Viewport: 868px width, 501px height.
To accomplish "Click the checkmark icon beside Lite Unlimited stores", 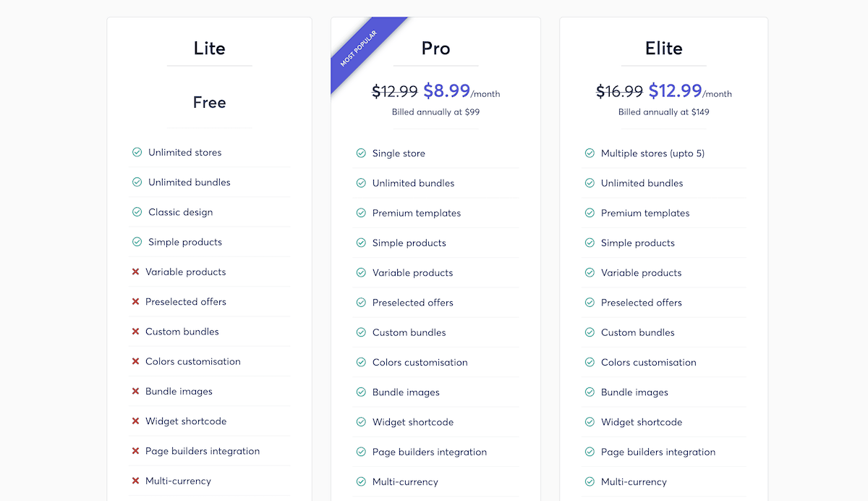I will [x=137, y=152].
